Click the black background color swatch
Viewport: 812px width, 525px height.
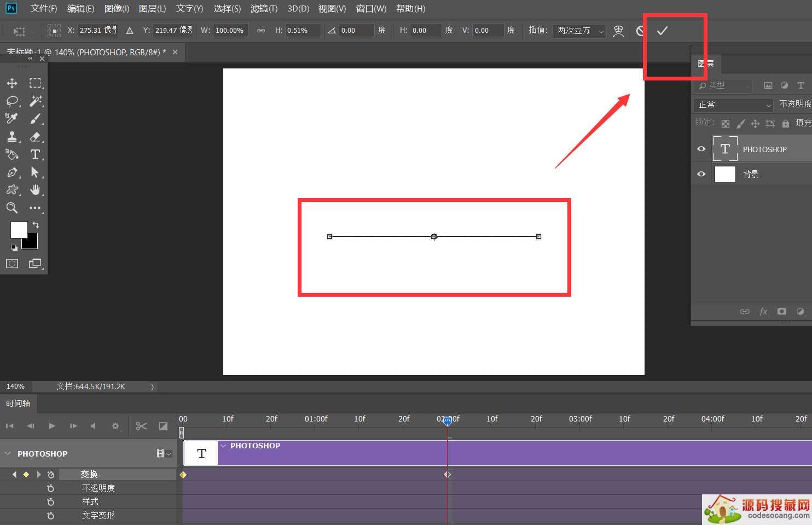tap(32, 242)
